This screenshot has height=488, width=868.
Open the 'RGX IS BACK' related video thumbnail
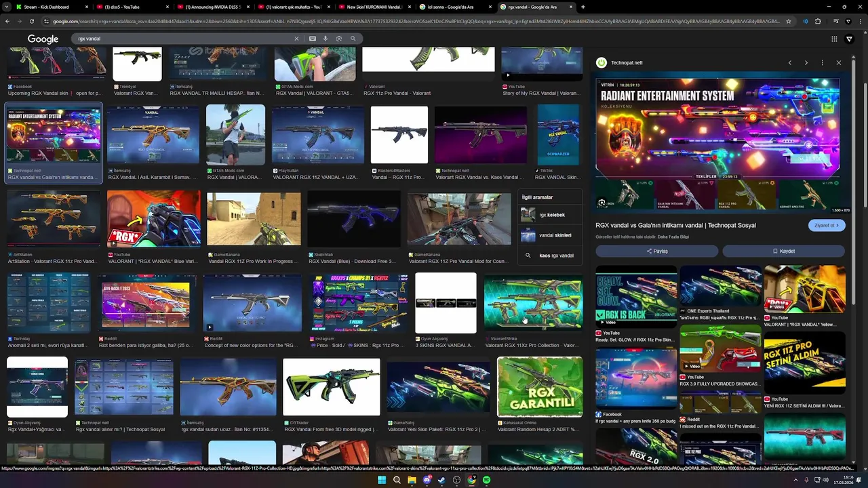636,298
